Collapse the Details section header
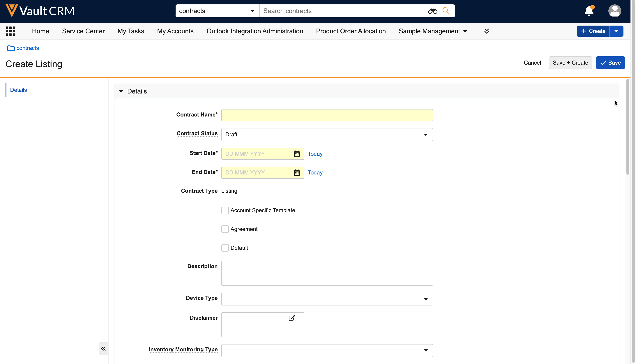This screenshot has width=636, height=364. (x=121, y=91)
